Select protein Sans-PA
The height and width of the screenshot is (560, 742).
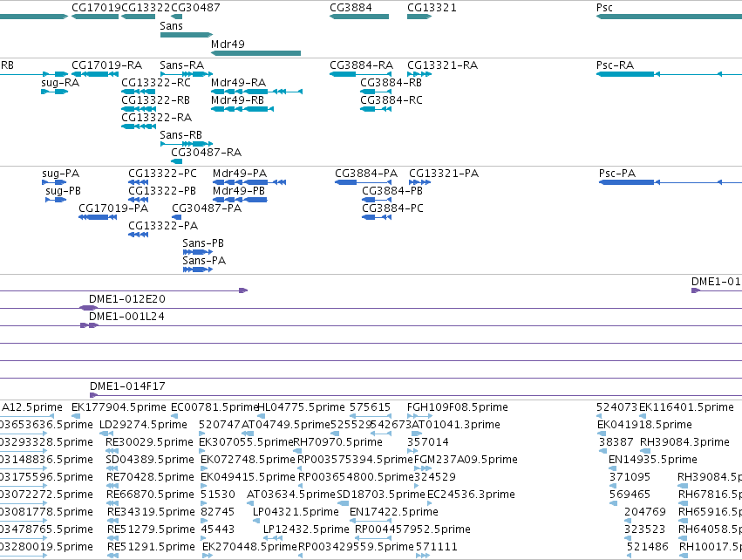click(204, 261)
